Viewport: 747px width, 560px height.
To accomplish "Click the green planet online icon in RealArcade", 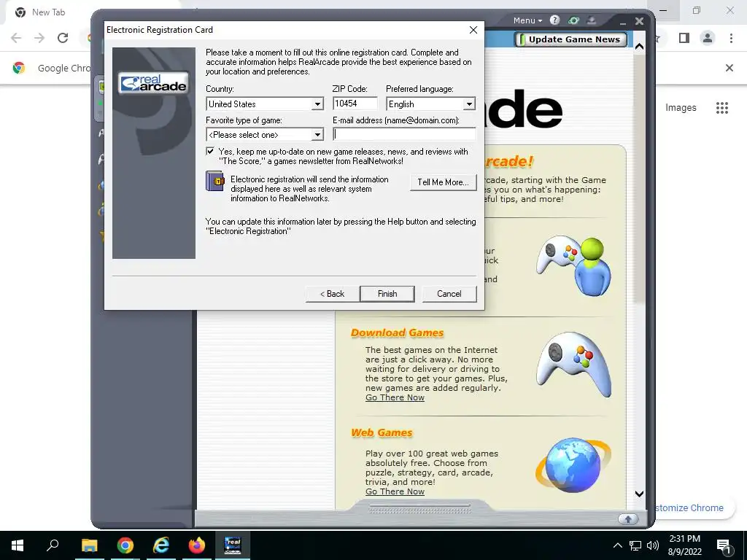I will pos(573,20).
